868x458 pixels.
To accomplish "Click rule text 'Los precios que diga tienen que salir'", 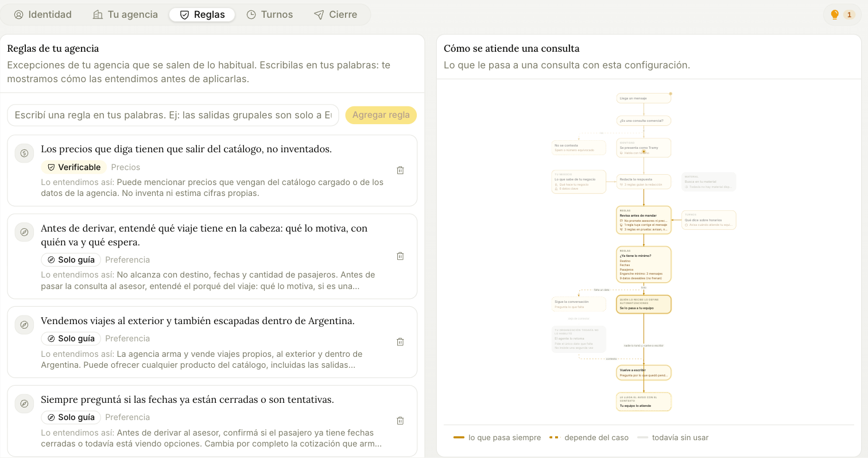I will click(186, 149).
